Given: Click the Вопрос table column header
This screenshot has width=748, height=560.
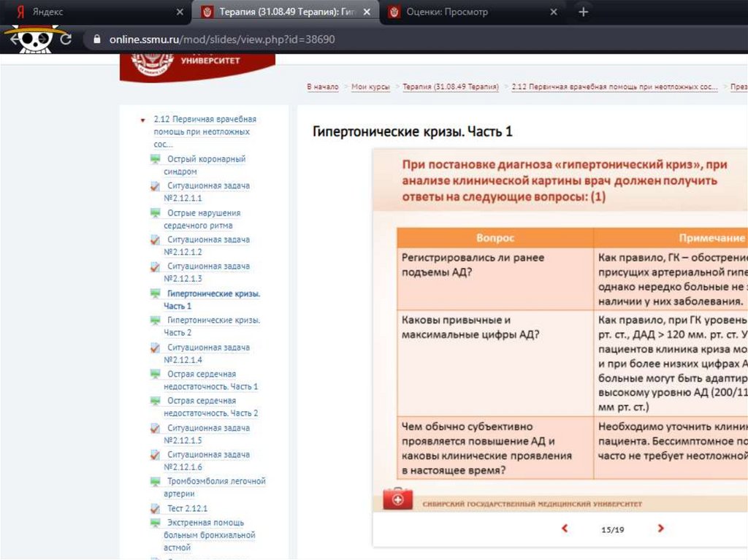Looking at the screenshot, I should (x=495, y=237).
